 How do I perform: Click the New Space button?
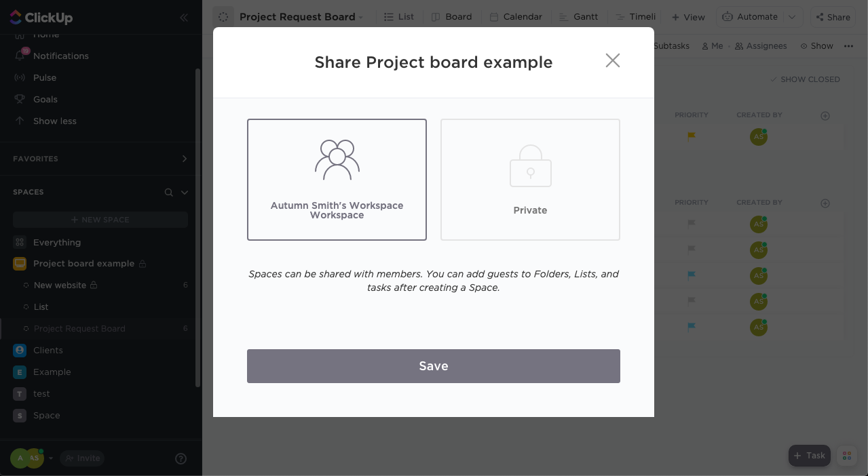100,220
